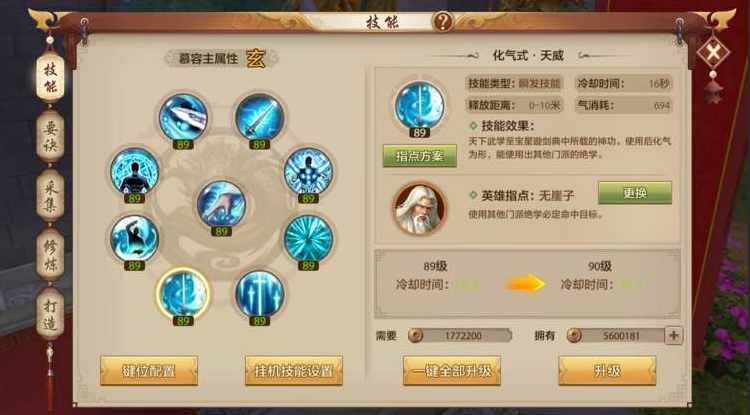The height and width of the screenshot is (415, 750).
Task: Add currency with the plus button
Action: pyautogui.click(x=674, y=336)
